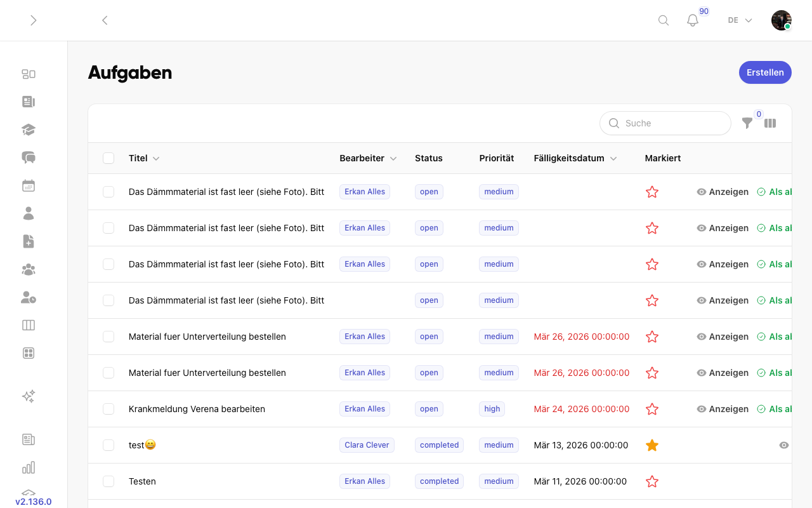This screenshot has height=508, width=812.
Task: Open the calendar icon in sidebar
Action: (x=29, y=186)
